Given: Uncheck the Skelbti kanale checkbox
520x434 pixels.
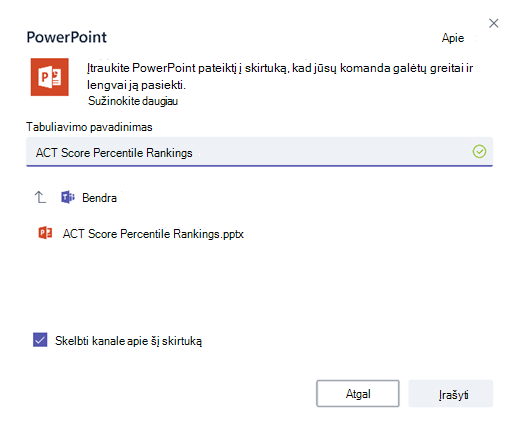Looking at the screenshot, I should click(x=40, y=340).
